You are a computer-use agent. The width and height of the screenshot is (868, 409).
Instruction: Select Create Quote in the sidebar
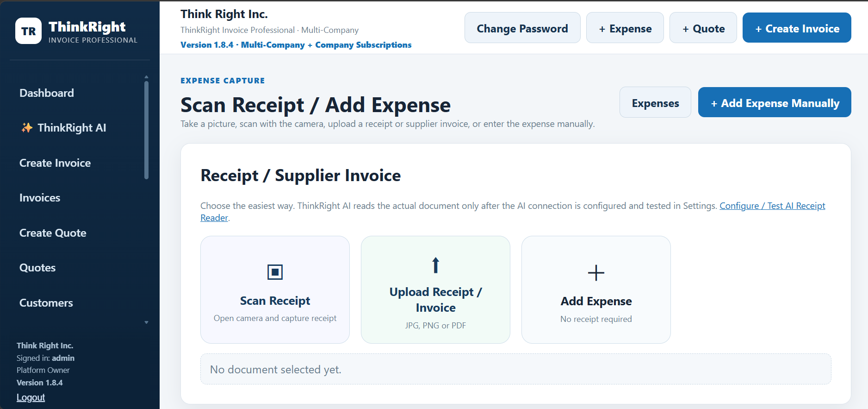[x=53, y=233]
